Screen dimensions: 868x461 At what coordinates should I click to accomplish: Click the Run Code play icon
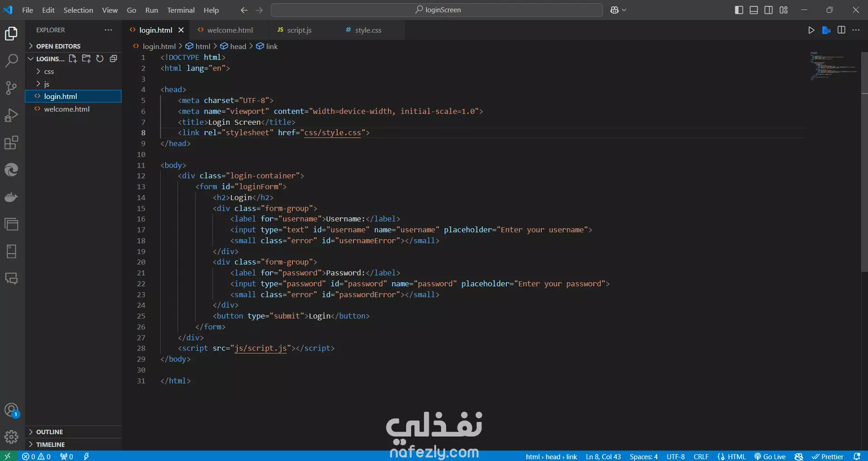pos(811,30)
